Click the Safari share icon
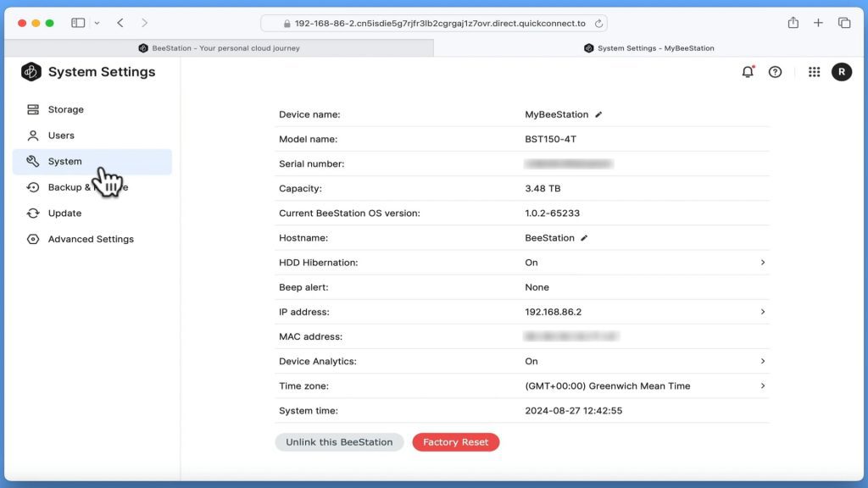This screenshot has width=868, height=488. [793, 23]
